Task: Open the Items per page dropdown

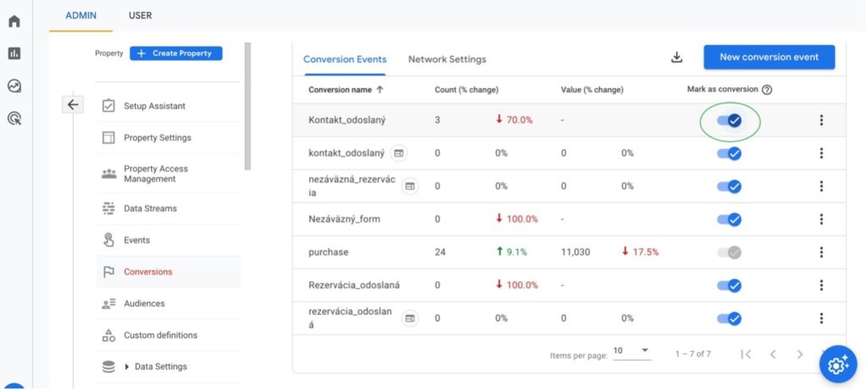Action: click(632, 351)
